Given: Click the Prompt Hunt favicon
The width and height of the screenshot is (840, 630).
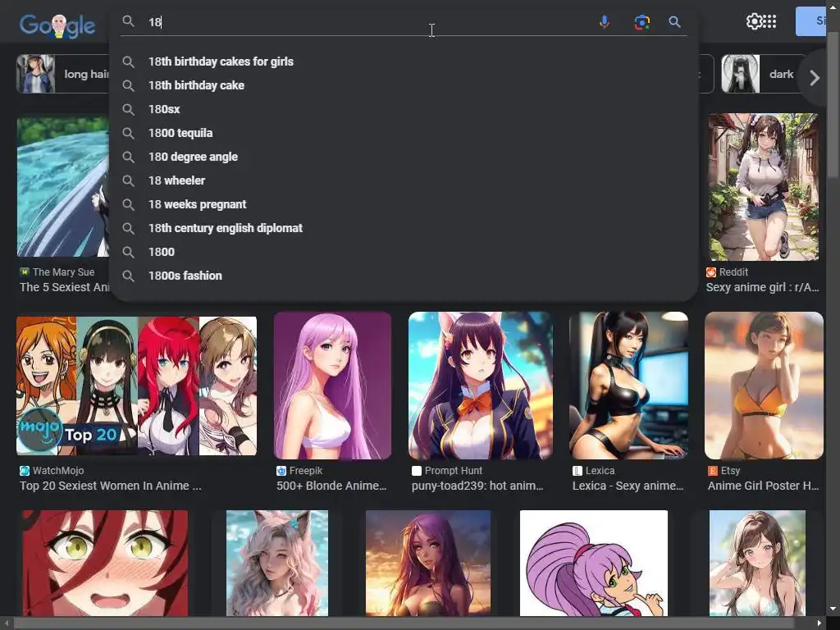Looking at the screenshot, I should [416, 471].
